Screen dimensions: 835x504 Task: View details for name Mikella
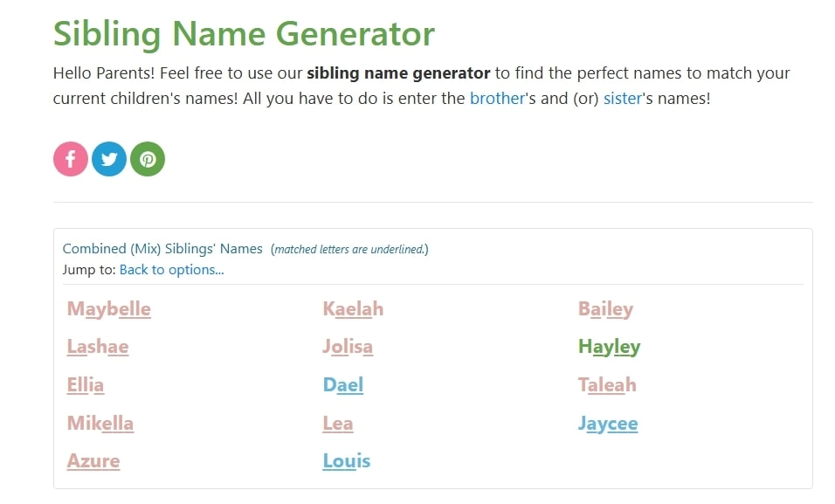(100, 424)
